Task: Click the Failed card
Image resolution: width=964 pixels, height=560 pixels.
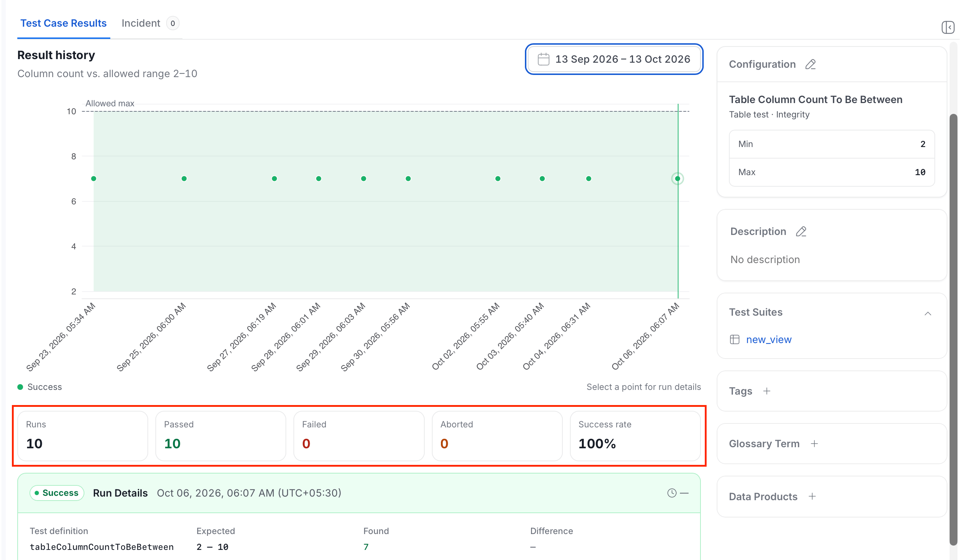Action: (359, 436)
